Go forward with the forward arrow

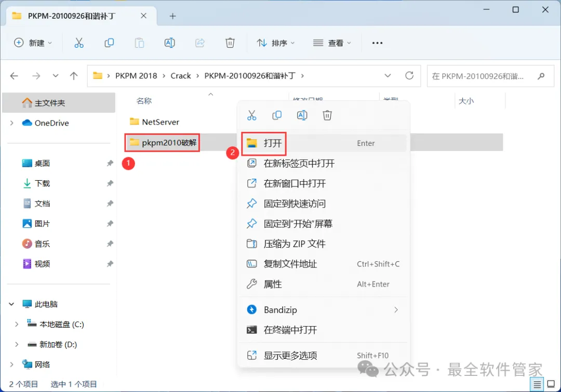pos(36,76)
